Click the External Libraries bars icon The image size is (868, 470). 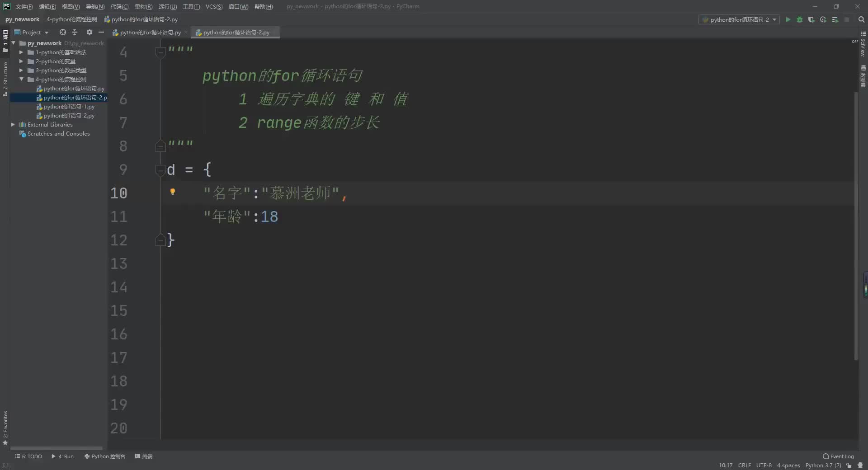(22, 124)
